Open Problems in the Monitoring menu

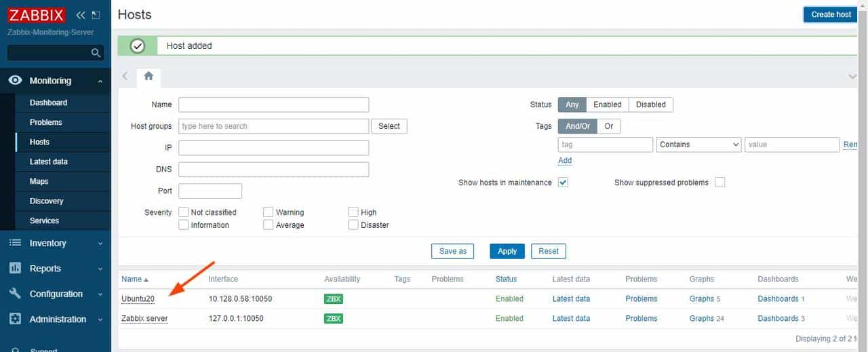pyautogui.click(x=45, y=122)
